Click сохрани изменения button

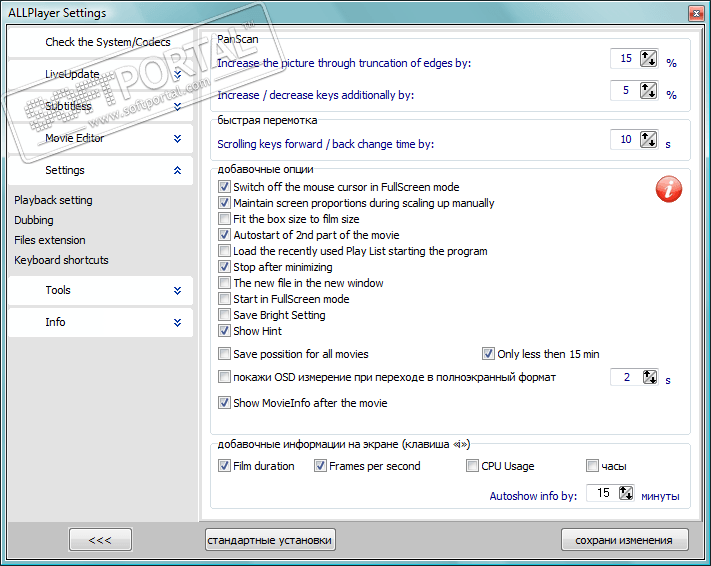(x=624, y=540)
